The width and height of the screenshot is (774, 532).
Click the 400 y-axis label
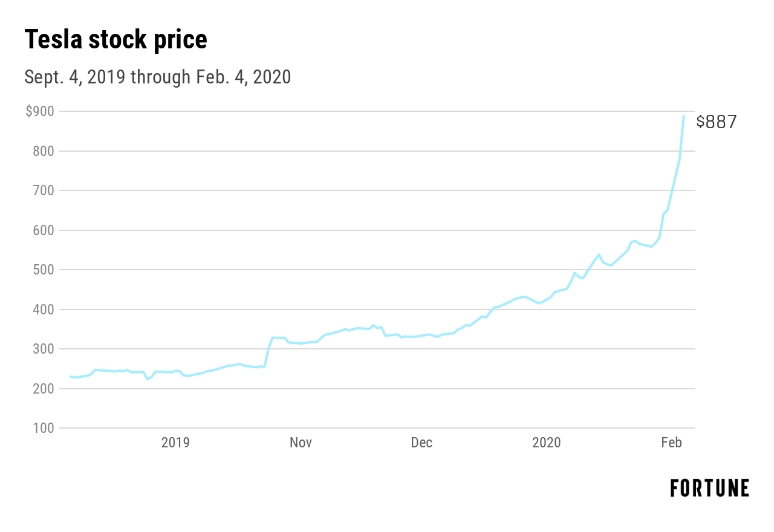[44, 310]
